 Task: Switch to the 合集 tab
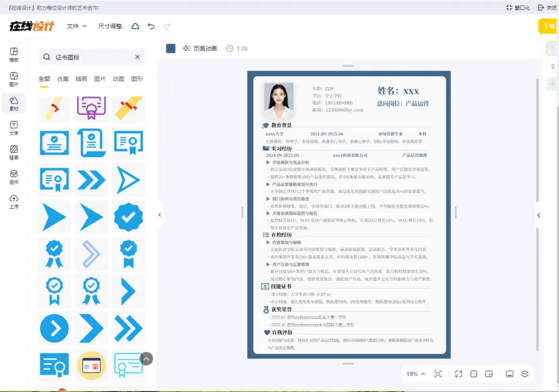[63, 79]
